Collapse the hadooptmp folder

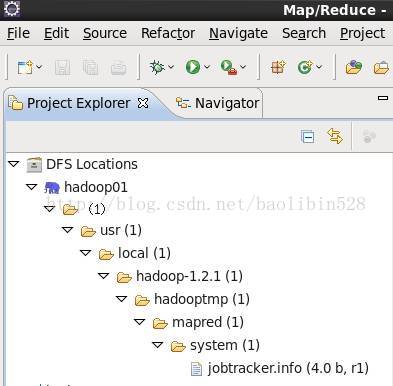pyautogui.click(x=122, y=299)
